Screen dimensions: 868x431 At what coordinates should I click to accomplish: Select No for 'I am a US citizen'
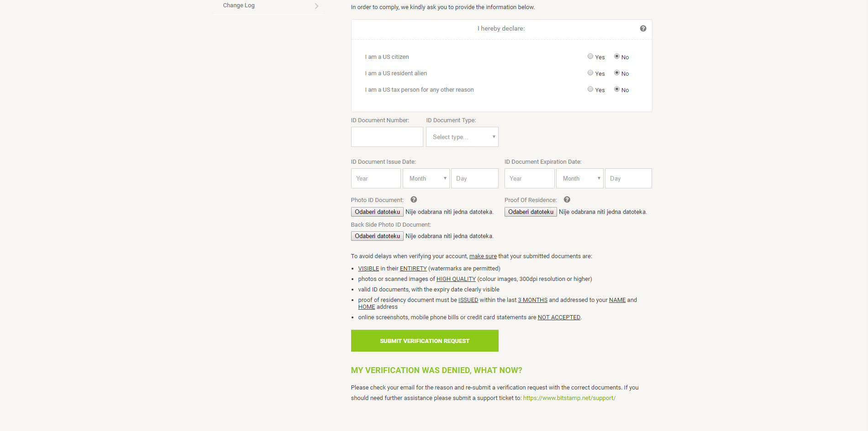point(617,57)
